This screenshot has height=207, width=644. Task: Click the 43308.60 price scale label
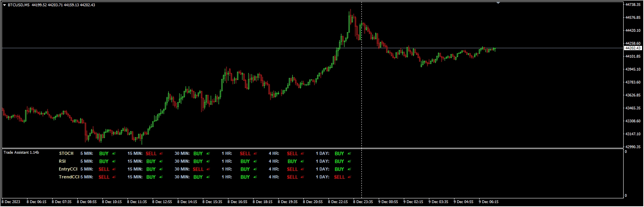point(633,121)
